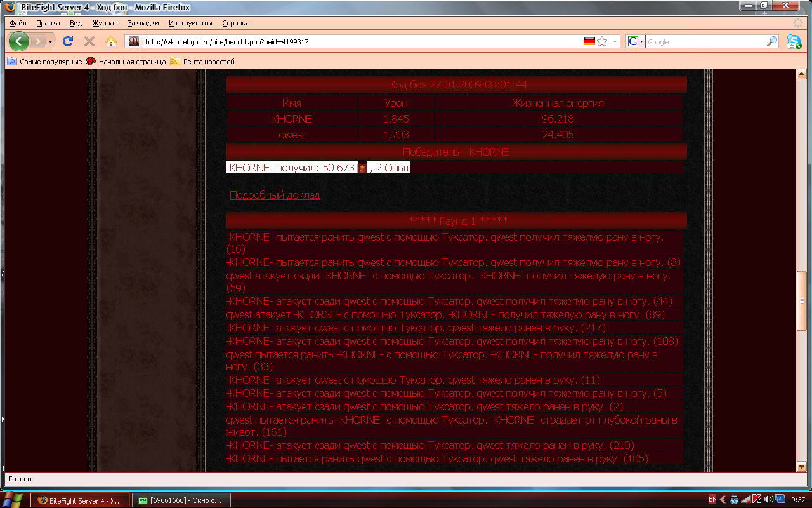Open the search engine selector dropdown

click(x=636, y=42)
